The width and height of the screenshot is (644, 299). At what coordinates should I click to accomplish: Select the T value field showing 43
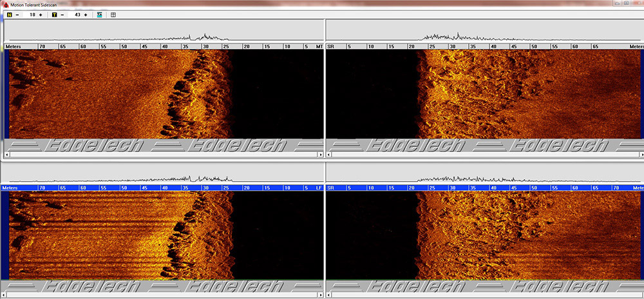click(74, 15)
